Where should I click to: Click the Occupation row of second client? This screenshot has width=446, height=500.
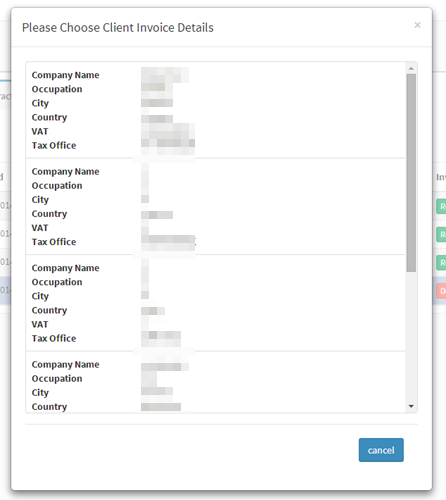[x=215, y=185]
